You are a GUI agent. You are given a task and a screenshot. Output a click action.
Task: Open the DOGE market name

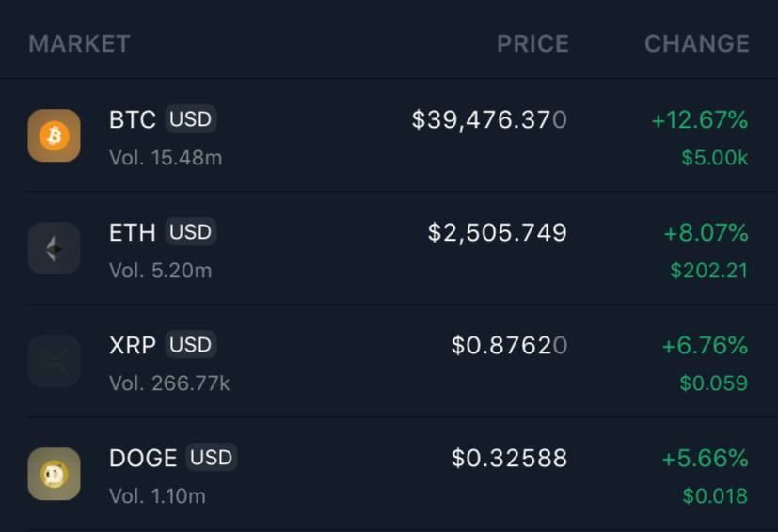(143, 459)
